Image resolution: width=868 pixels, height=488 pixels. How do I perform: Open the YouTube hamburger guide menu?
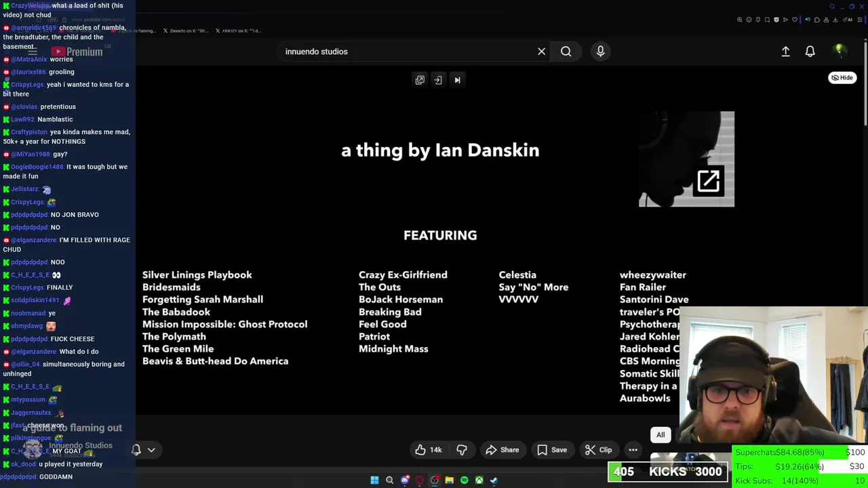(32, 52)
